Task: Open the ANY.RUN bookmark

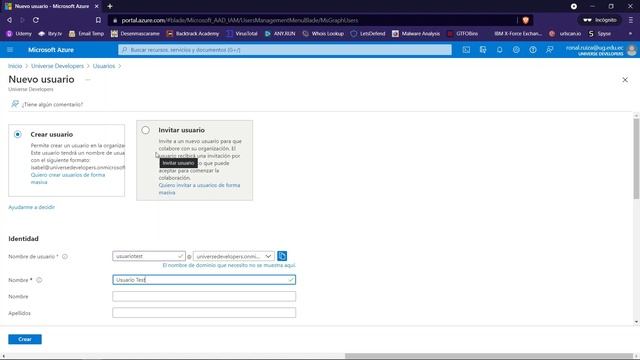Action: coord(280,33)
